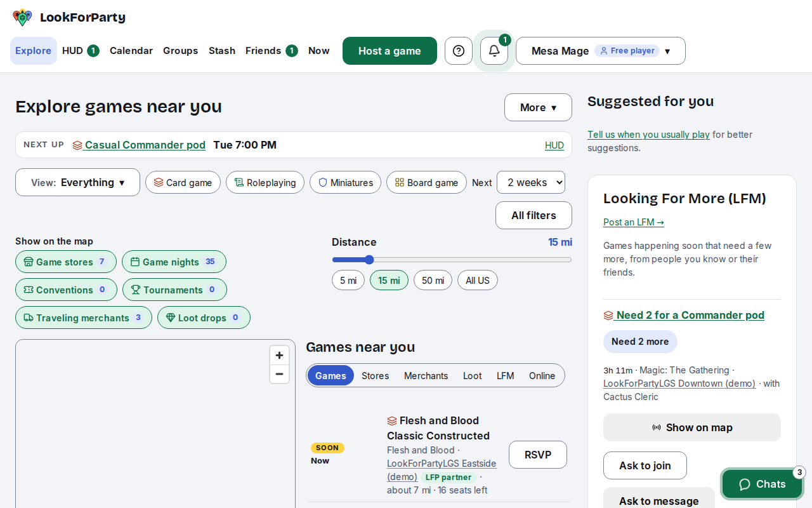This screenshot has height=508, width=812.
Task: Open the help question-mark icon
Action: click(x=459, y=51)
